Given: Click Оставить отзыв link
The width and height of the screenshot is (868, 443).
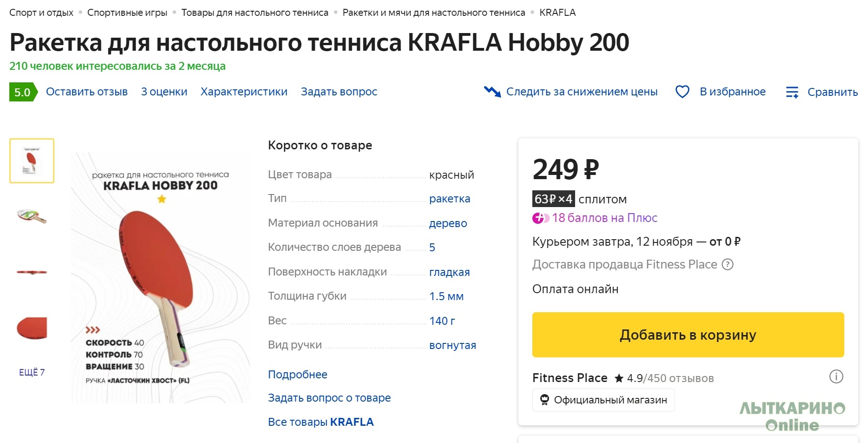Looking at the screenshot, I should tap(87, 92).
